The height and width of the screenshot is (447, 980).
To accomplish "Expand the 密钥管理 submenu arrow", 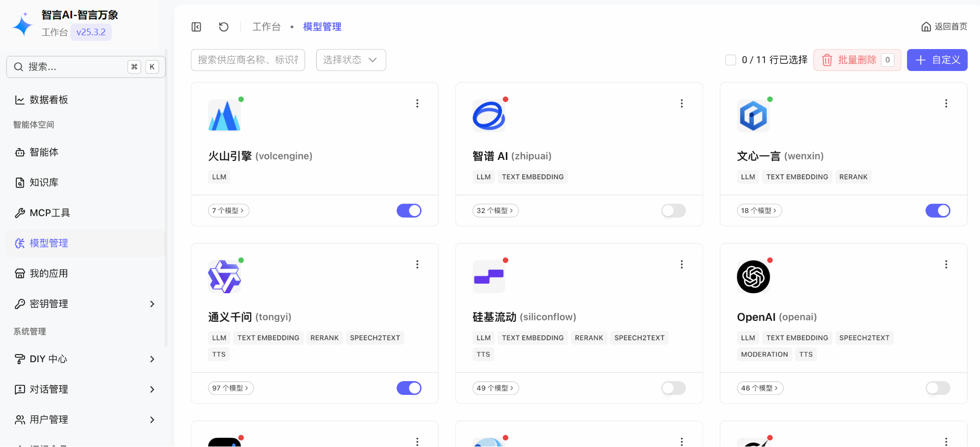I will [x=152, y=304].
